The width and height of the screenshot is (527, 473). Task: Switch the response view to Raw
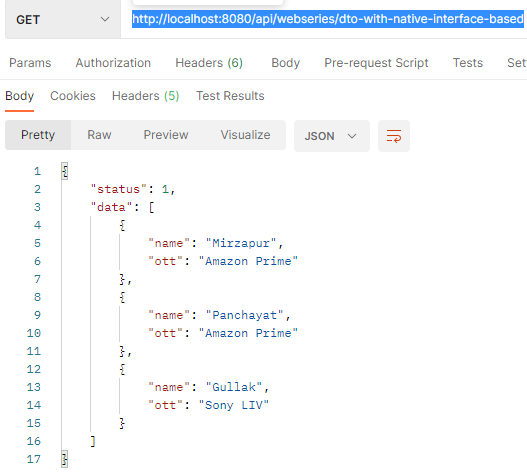tap(99, 135)
